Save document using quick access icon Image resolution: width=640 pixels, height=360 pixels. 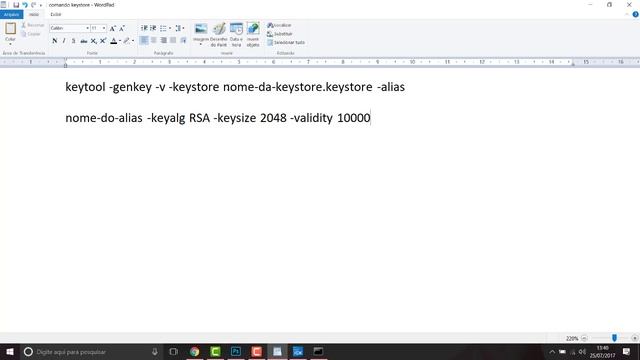point(16,5)
